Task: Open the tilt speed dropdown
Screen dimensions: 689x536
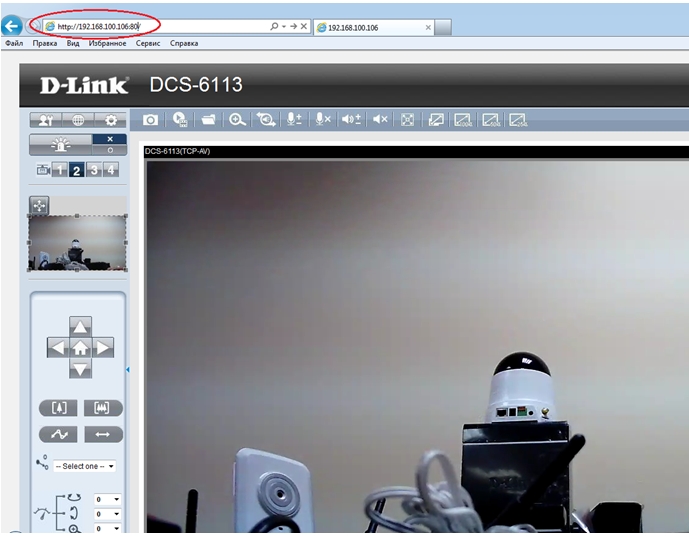Action: 106,514
